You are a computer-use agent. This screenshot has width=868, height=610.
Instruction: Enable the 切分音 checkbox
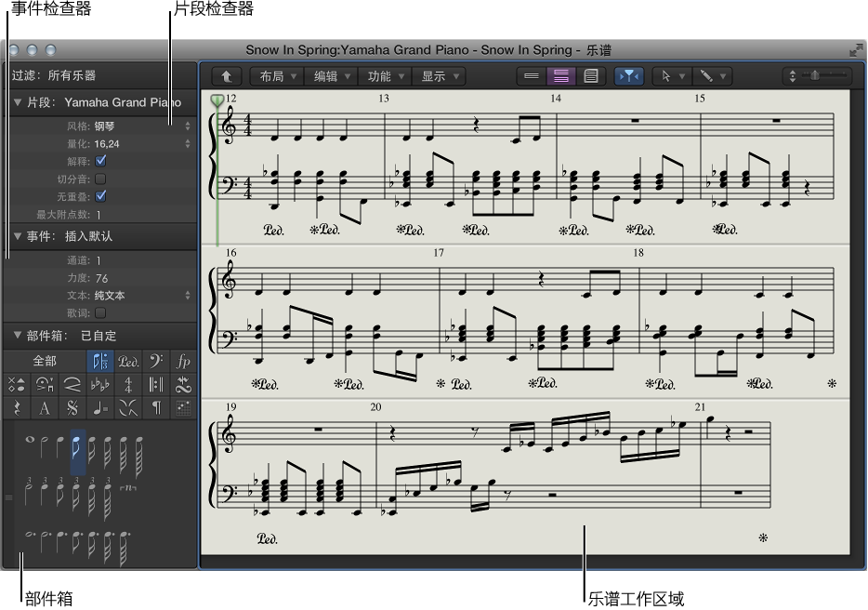(x=100, y=179)
